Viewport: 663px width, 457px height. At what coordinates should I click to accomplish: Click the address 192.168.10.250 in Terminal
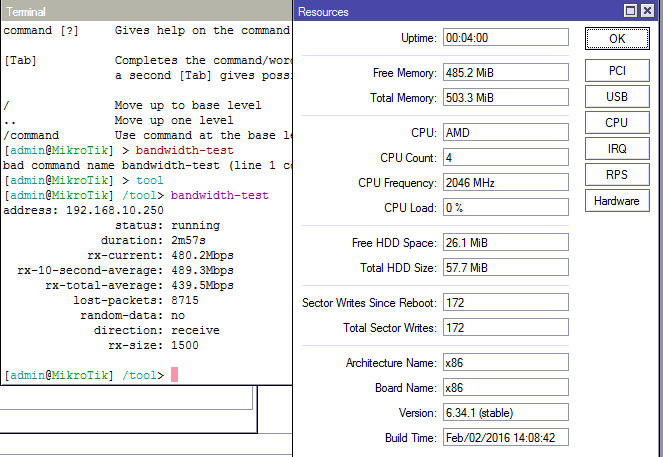[115, 210]
